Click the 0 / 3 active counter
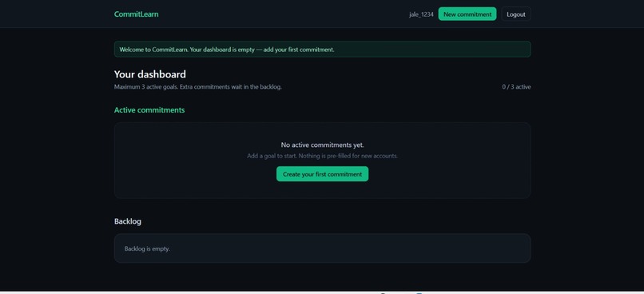The height and width of the screenshot is (294, 644). [516, 87]
